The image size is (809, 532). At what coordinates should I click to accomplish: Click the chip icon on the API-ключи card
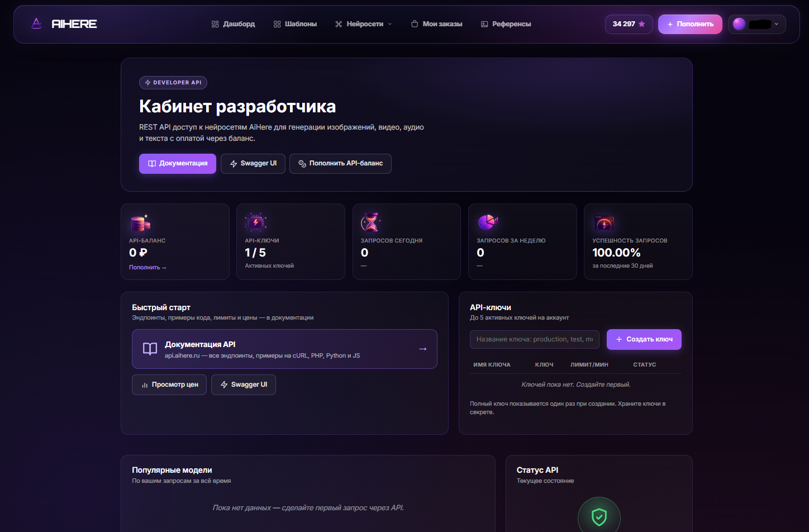coord(255,223)
